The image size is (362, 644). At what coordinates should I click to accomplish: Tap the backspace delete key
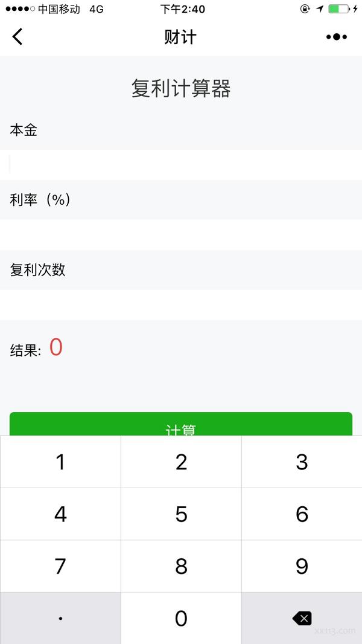[302, 618]
